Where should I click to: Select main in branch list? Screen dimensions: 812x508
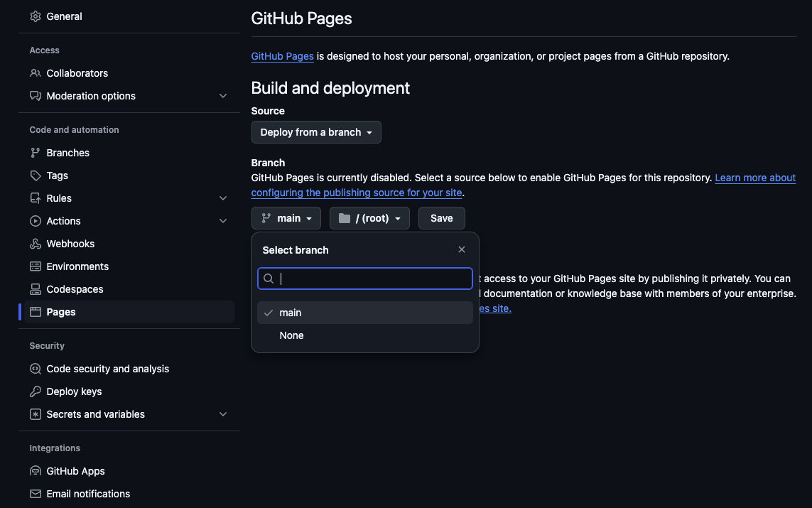pyautogui.click(x=365, y=313)
